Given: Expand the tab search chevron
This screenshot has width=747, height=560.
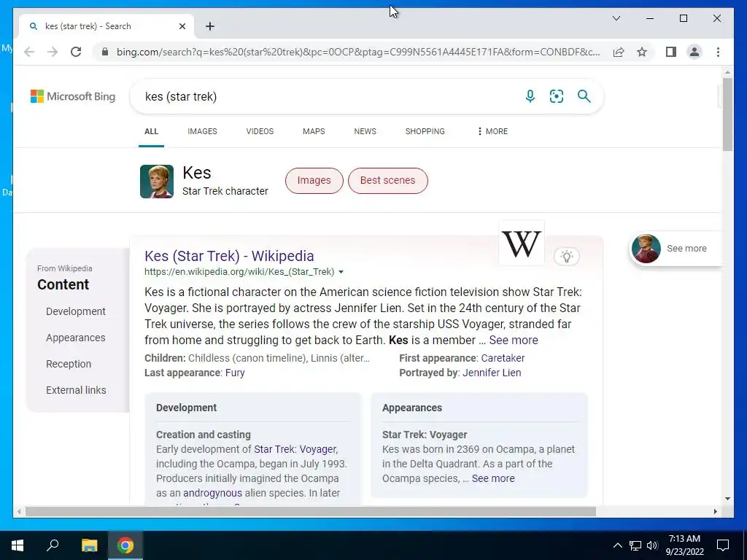Looking at the screenshot, I should (616, 18).
